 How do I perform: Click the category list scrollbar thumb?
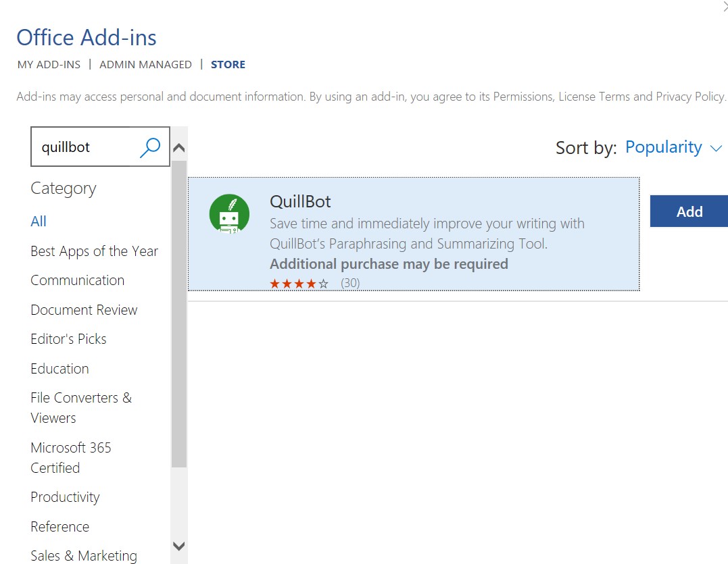click(x=178, y=314)
